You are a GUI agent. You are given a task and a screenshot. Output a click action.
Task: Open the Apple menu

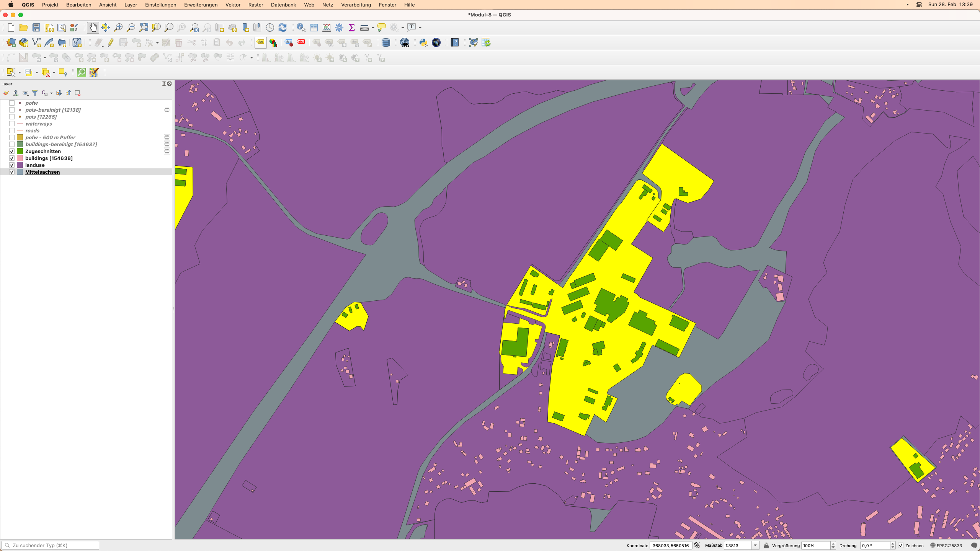click(11, 5)
